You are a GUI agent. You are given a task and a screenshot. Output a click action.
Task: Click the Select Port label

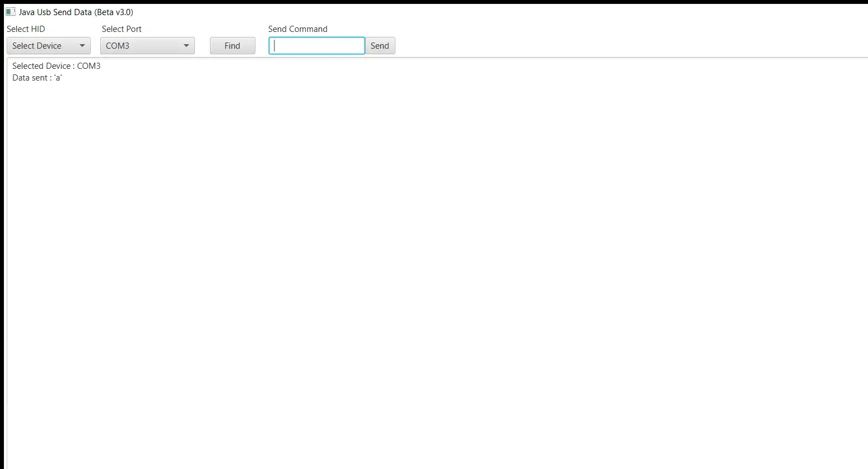click(x=122, y=29)
